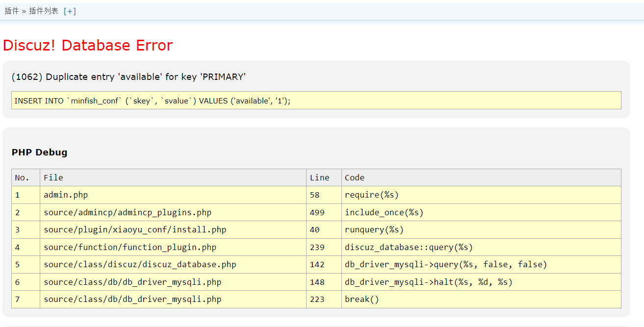
Task: Select the source/function/function_plugin.php cell
Action: [x=173, y=247]
